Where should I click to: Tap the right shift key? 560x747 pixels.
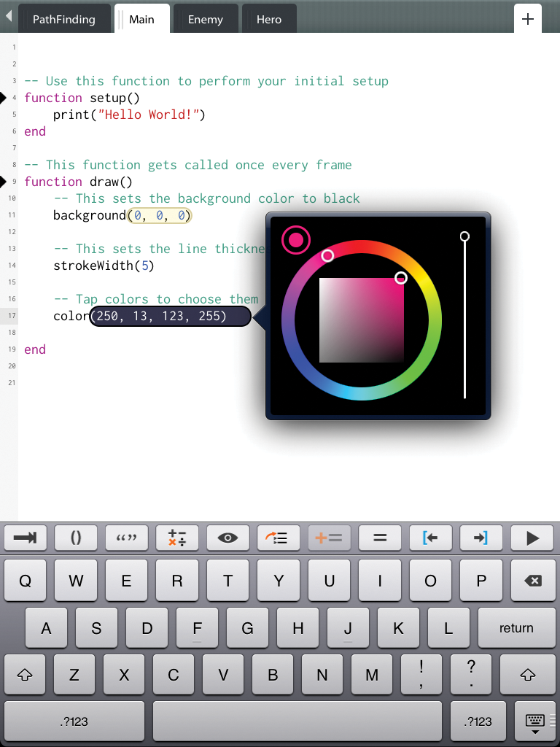[528, 675]
